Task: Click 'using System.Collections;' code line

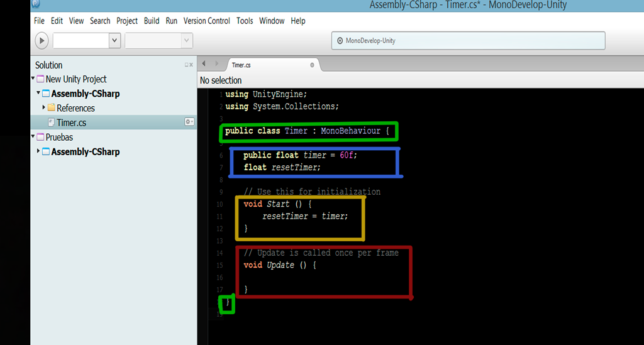Action: [x=282, y=106]
